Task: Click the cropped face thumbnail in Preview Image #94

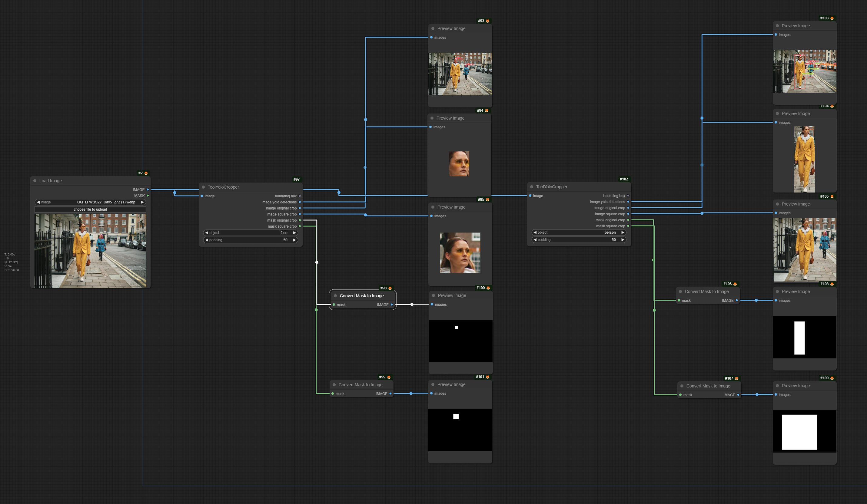Action: coord(459,164)
